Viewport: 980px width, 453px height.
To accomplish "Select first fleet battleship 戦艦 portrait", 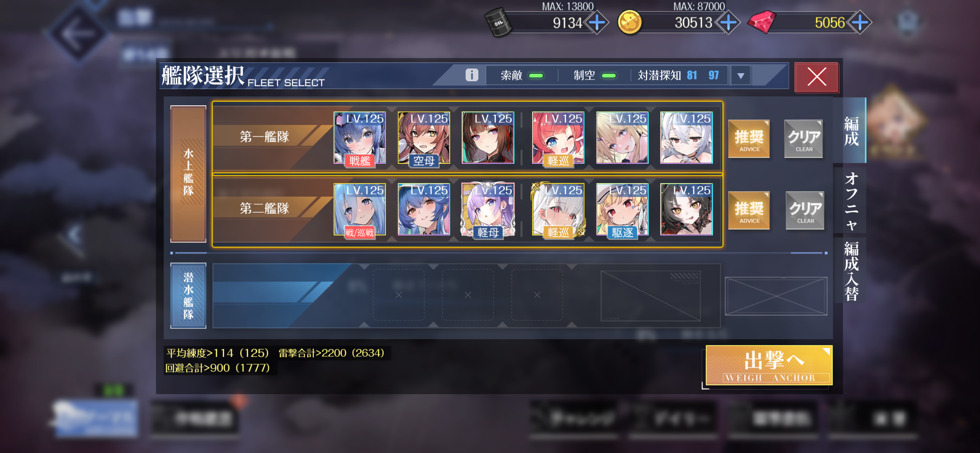I will (360, 138).
